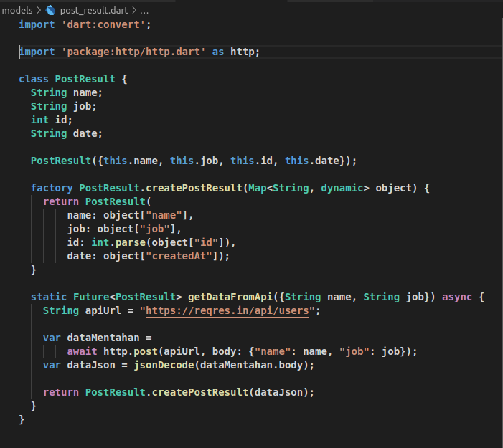
Task: Click the 'factory' keyword
Action: tap(52, 188)
